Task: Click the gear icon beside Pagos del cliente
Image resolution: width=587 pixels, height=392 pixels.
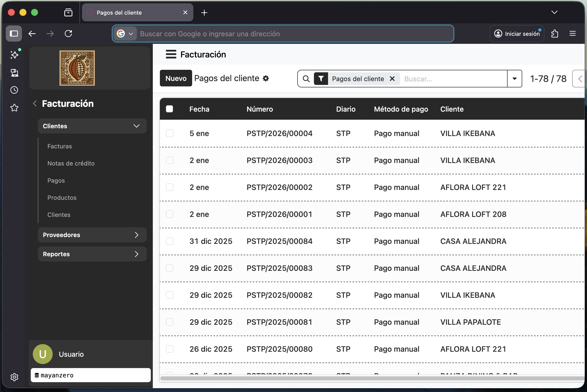Action: pyautogui.click(x=266, y=78)
